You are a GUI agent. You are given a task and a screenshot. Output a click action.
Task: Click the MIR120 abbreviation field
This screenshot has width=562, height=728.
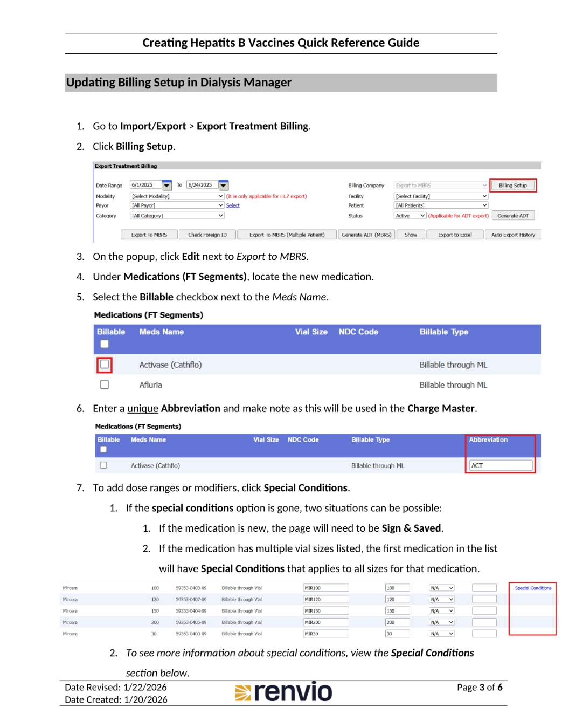[x=326, y=600]
